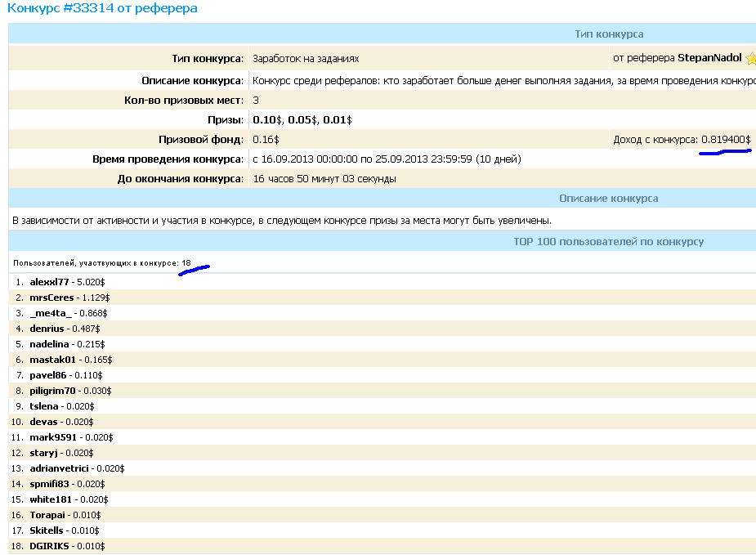Select alexxl77 earnings '5.020$'

tap(91, 282)
